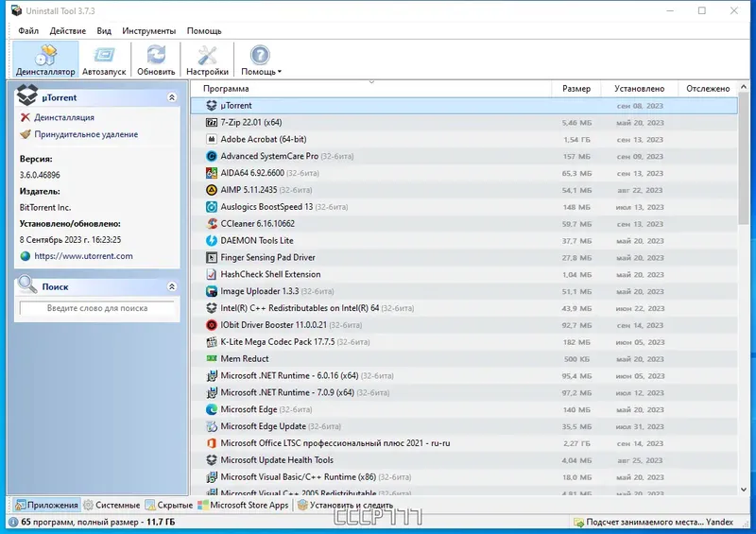Select the CCleaner 6.16.10662 icon
Screen dimensions: 756x534
coord(211,224)
